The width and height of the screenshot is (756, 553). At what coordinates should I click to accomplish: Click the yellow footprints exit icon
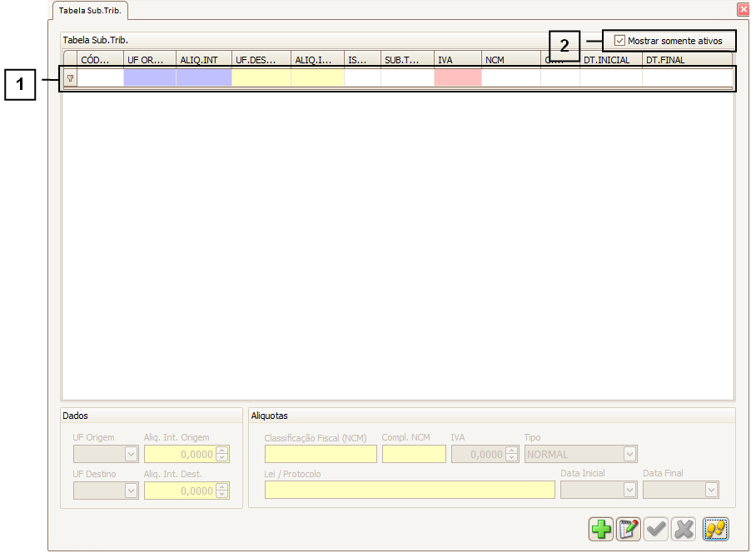click(715, 529)
